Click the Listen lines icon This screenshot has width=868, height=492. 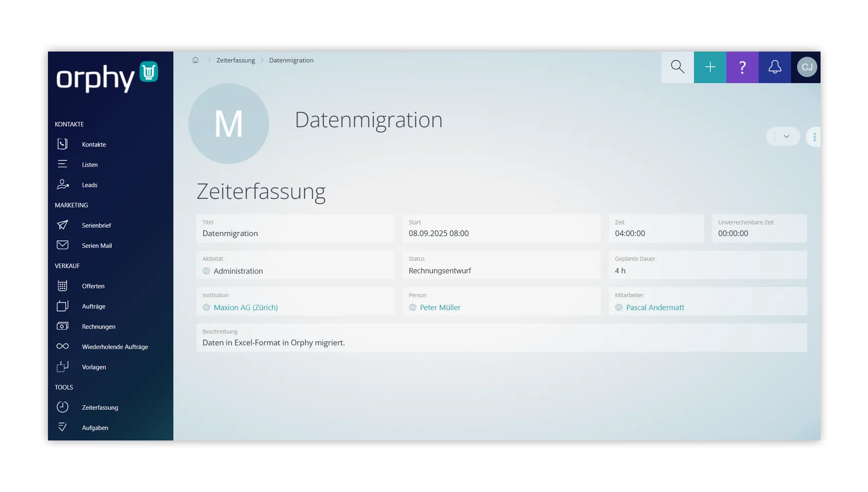pos(62,164)
